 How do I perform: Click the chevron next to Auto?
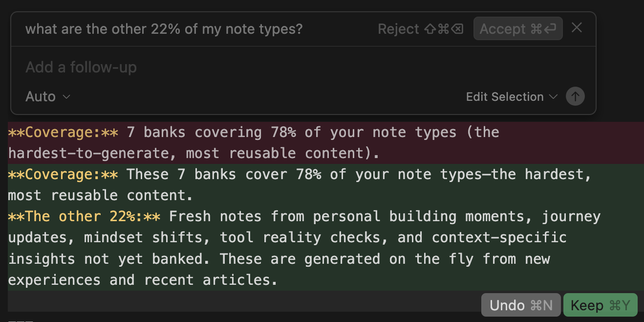tap(67, 97)
